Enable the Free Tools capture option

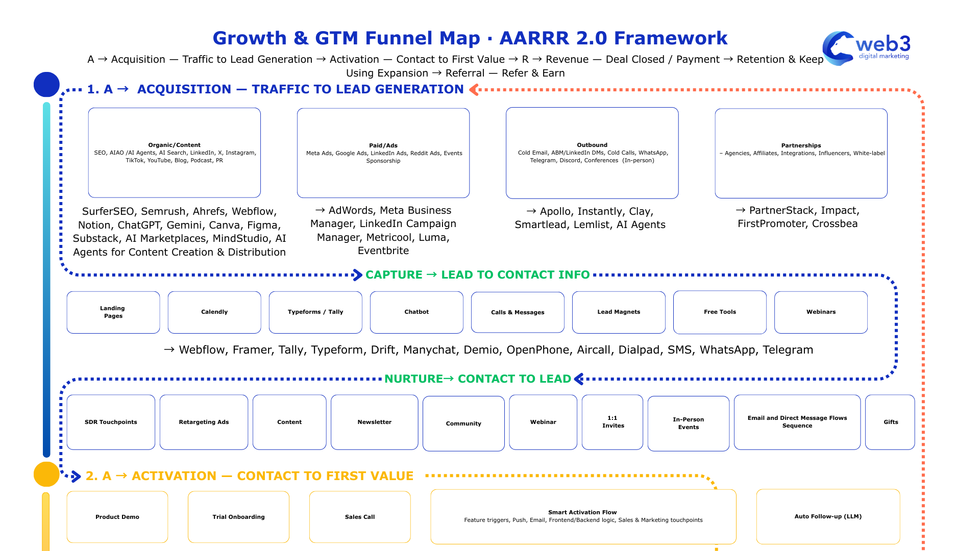click(x=720, y=312)
